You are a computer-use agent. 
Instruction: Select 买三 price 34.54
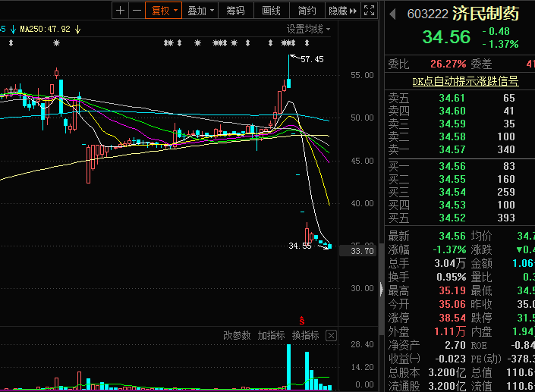452,193
